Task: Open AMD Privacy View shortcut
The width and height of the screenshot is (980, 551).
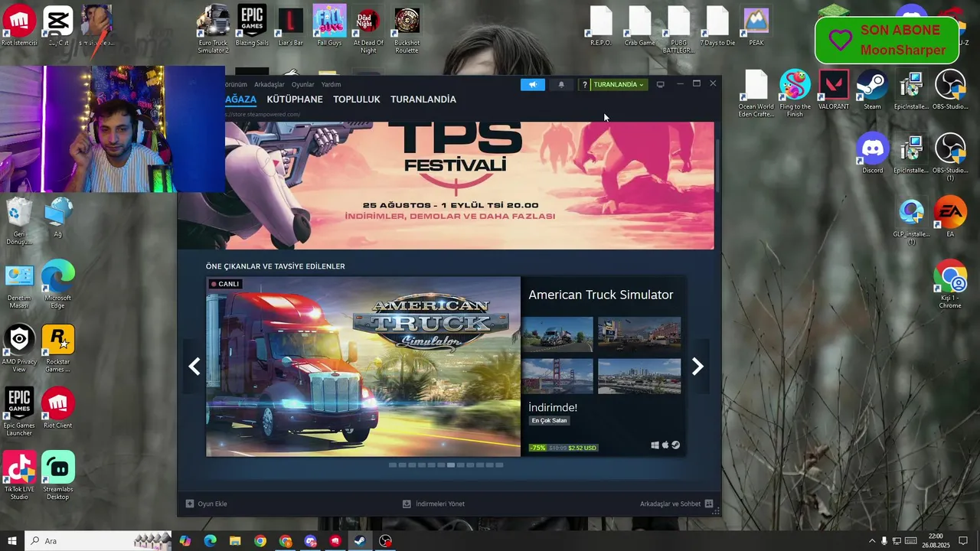Action: (x=19, y=348)
